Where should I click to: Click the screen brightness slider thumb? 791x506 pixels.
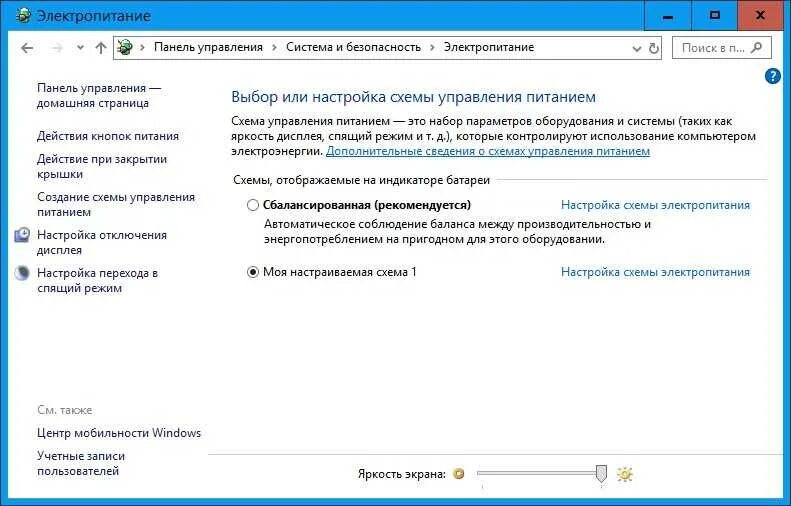pos(601,474)
